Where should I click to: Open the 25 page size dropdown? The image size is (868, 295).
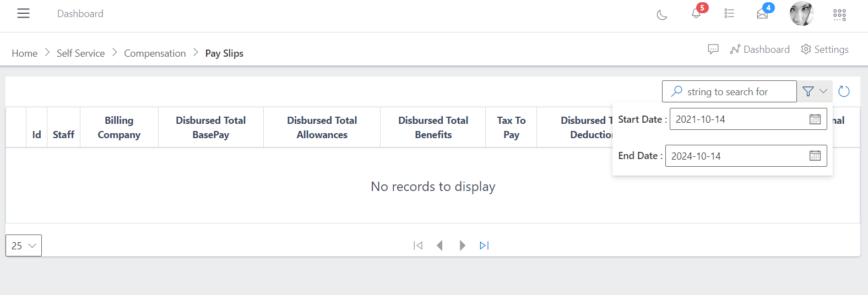pyautogui.click(x=24, y=245)
